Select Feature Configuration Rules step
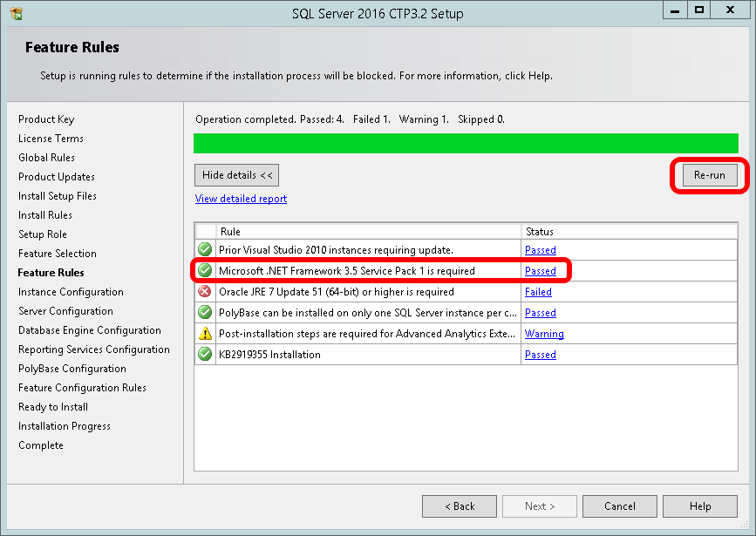 pos(82,388)
